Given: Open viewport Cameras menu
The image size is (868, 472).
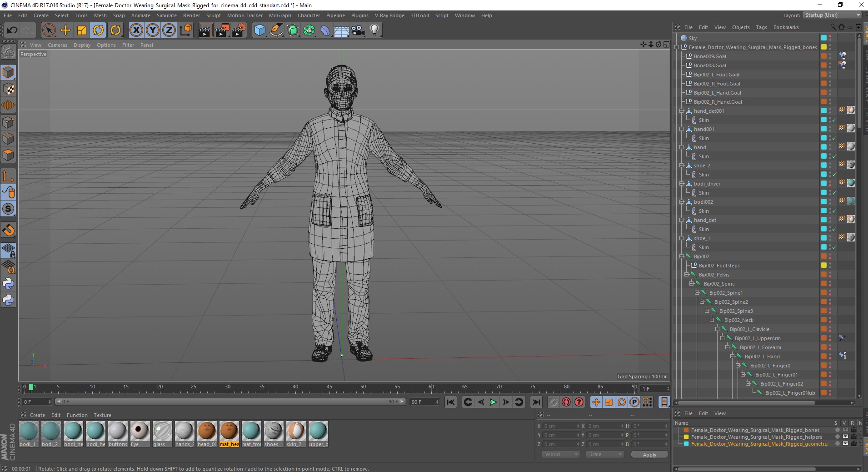Looking at the screenshot, I should (x=57, y=45).
